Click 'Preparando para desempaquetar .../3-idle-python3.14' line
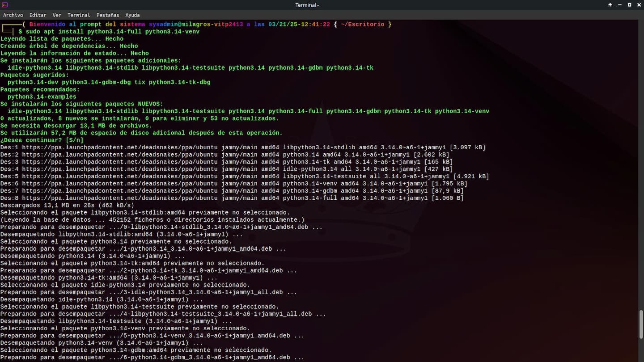 (148, 292)
